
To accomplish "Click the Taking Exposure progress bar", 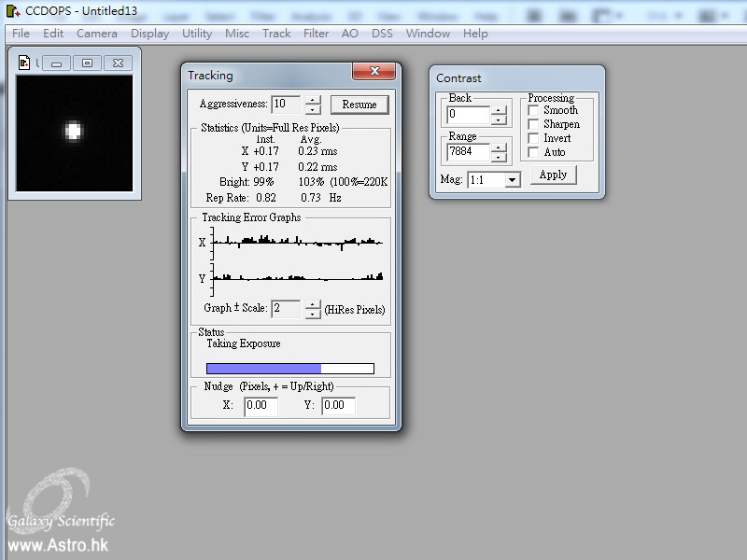I will pyautogui.click(x=289, y=369).
